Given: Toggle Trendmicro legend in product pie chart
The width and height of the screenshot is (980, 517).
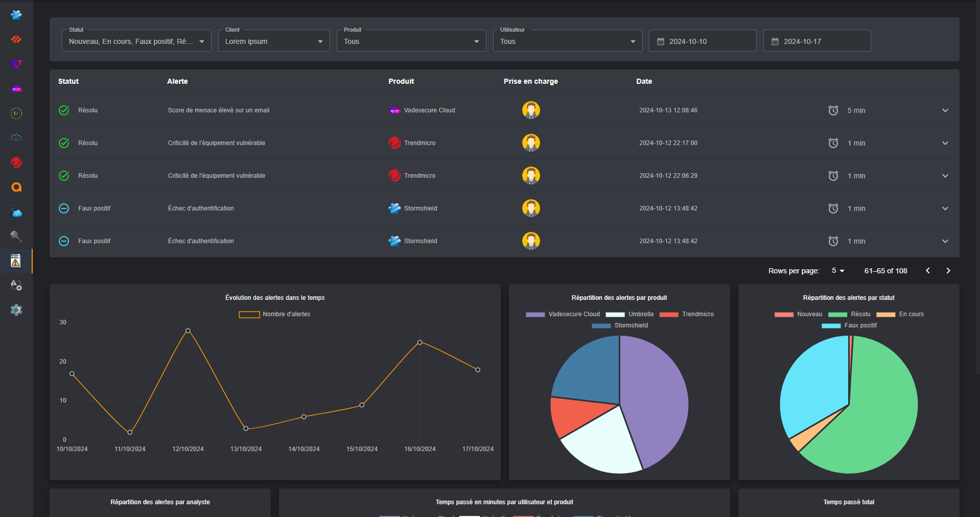Looking at the screenshot, I should [686, 314].
